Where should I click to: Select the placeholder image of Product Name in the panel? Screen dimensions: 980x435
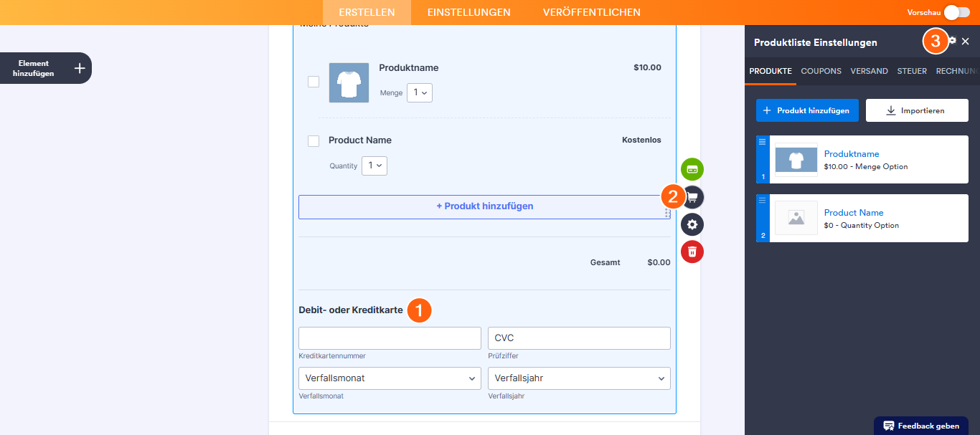point(796,218)
